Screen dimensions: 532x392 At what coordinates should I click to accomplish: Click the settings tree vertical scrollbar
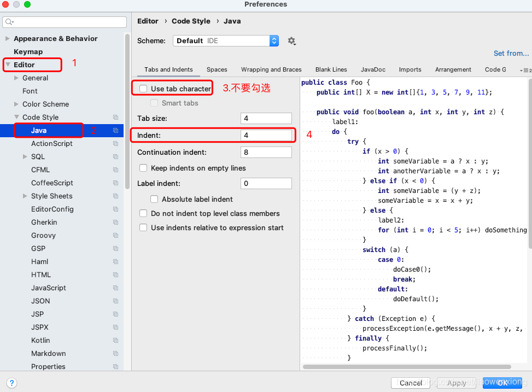click(x=127, y=111)
